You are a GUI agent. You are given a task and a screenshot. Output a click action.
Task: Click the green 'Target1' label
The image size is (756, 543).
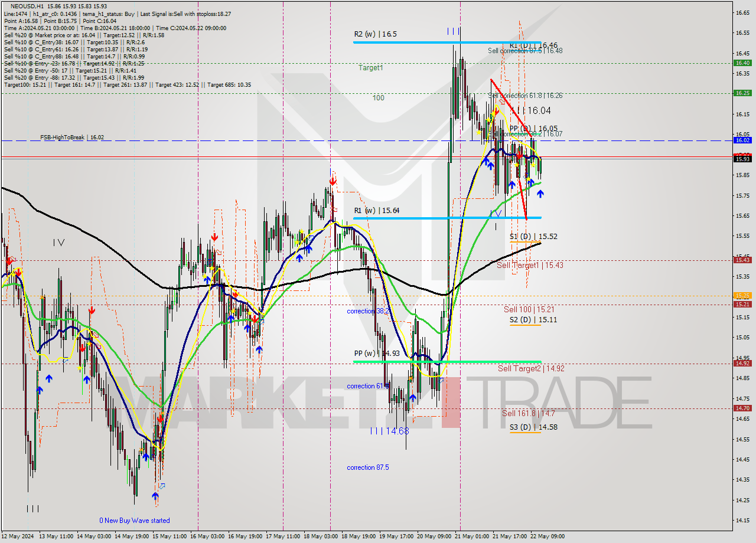(371, 68)
